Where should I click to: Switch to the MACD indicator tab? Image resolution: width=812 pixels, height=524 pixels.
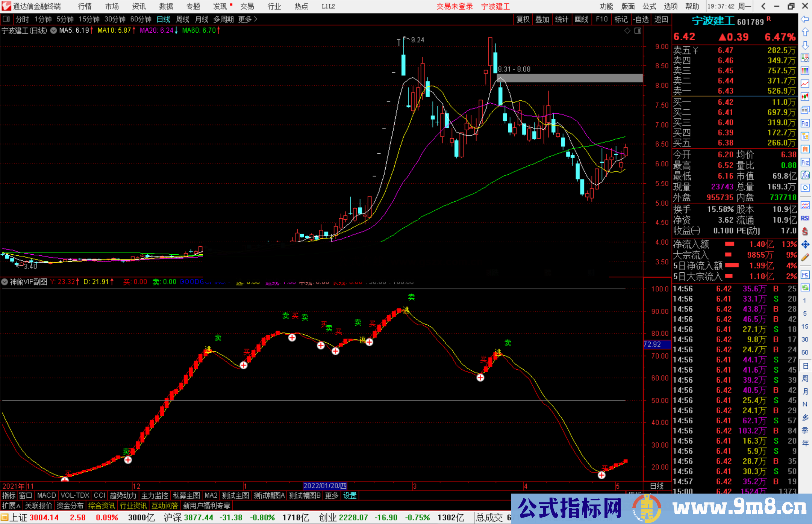[46, 495]
